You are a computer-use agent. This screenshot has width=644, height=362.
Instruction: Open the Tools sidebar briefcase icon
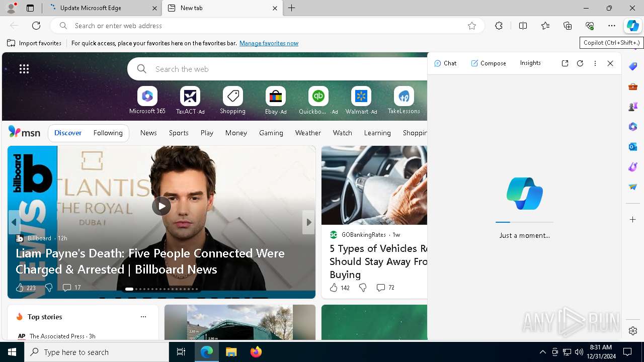pyautogui.click(x=633, y=86)
